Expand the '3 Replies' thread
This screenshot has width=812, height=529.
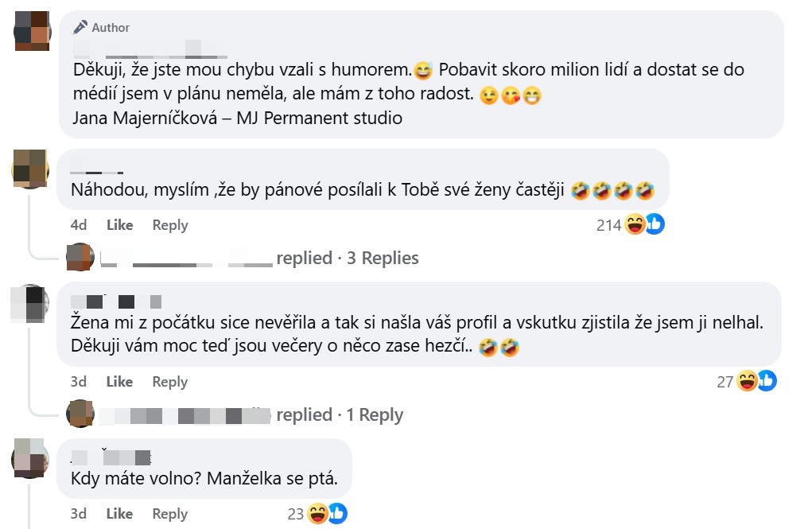click(x=383, y=257)
